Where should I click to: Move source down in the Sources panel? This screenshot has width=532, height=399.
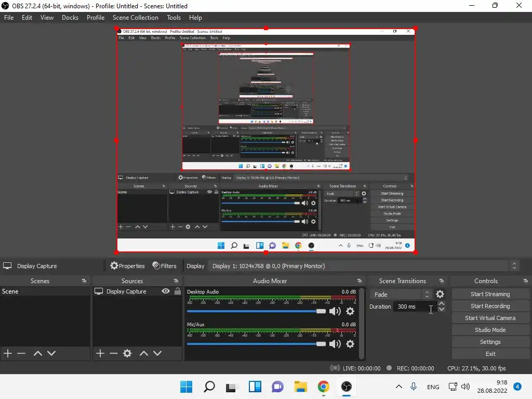157,353
